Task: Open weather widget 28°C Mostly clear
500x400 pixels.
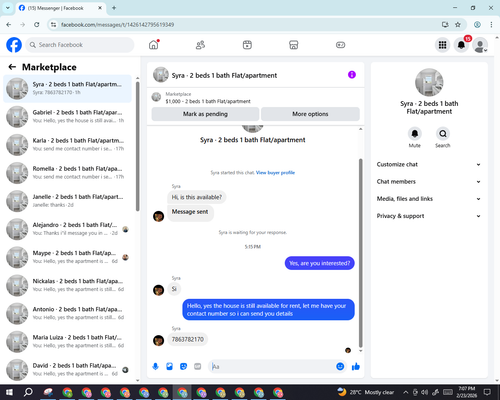Action: coord(366,392)
